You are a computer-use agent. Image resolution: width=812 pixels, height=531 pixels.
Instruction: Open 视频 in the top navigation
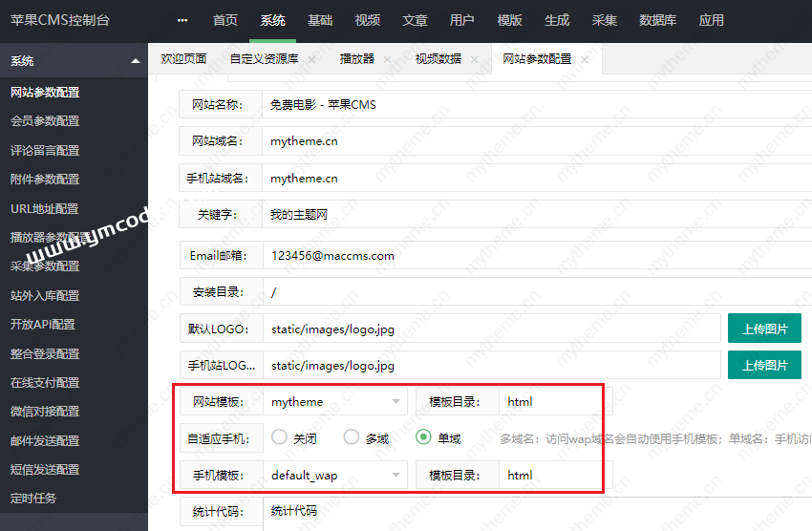[367, 21]
